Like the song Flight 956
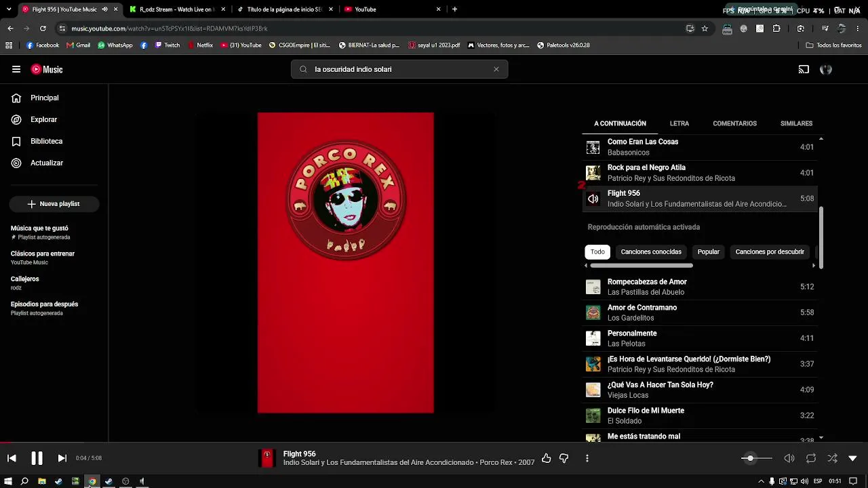The width and height of the screenshot is (868, 488). 547,458
